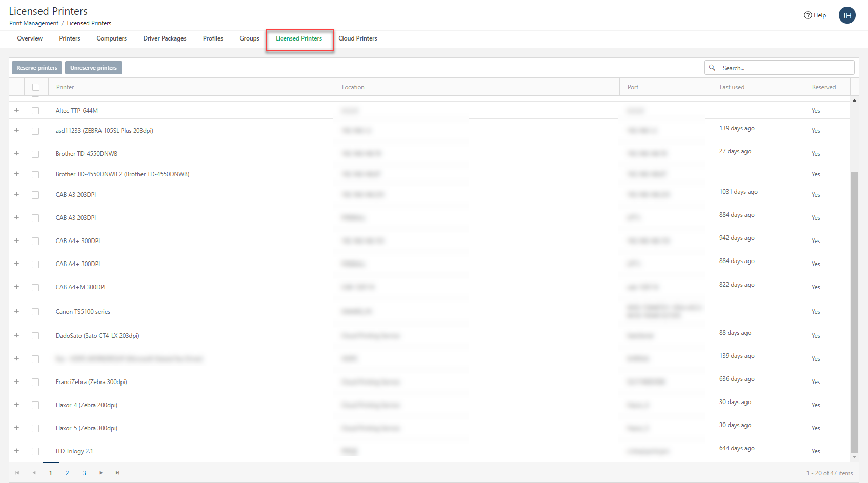868x483 pixels.
Task: Open the Print Management breadcrumb link
Action: [x=34, y=23]
